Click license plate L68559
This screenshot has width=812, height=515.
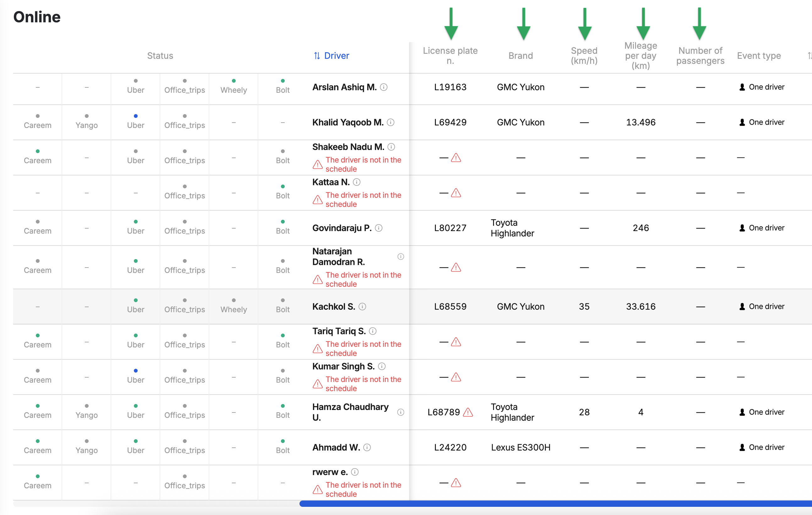[450, 307]
